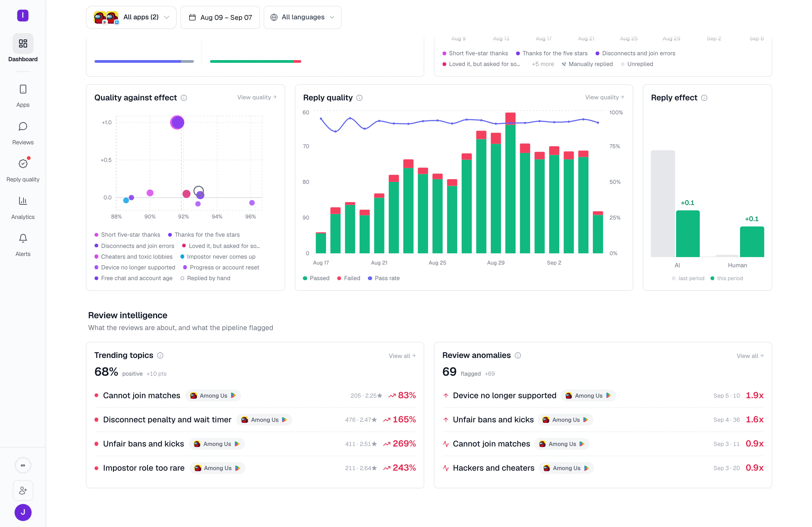Click the invite user icon

click(23, 491)
